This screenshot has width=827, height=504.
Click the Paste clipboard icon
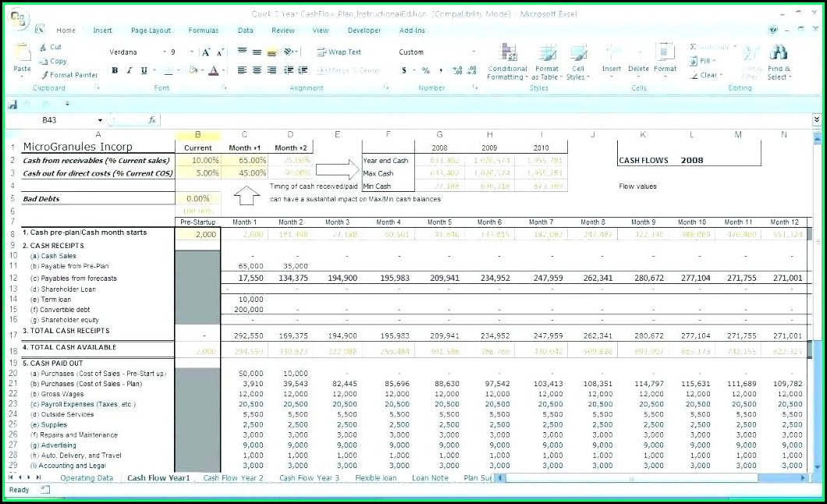tap(22, 56)
